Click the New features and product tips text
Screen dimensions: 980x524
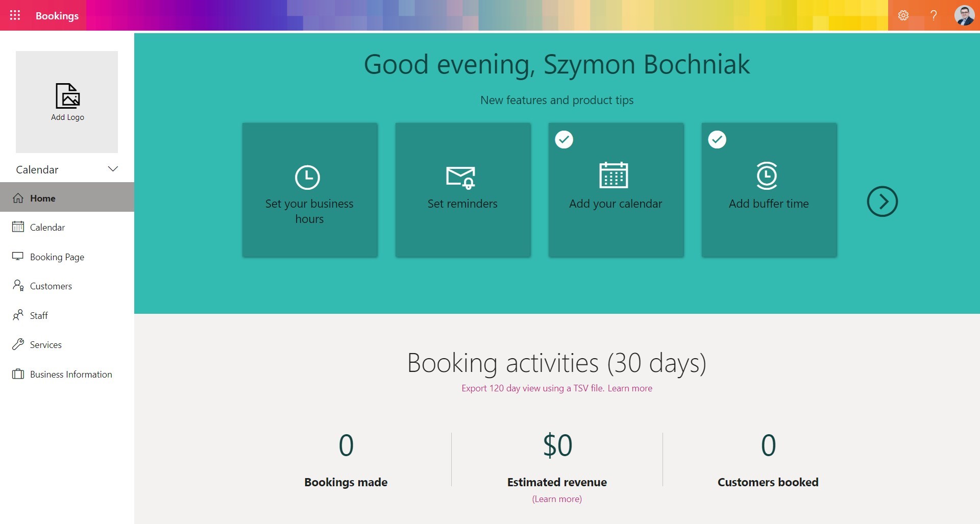[x=557, y=100]
